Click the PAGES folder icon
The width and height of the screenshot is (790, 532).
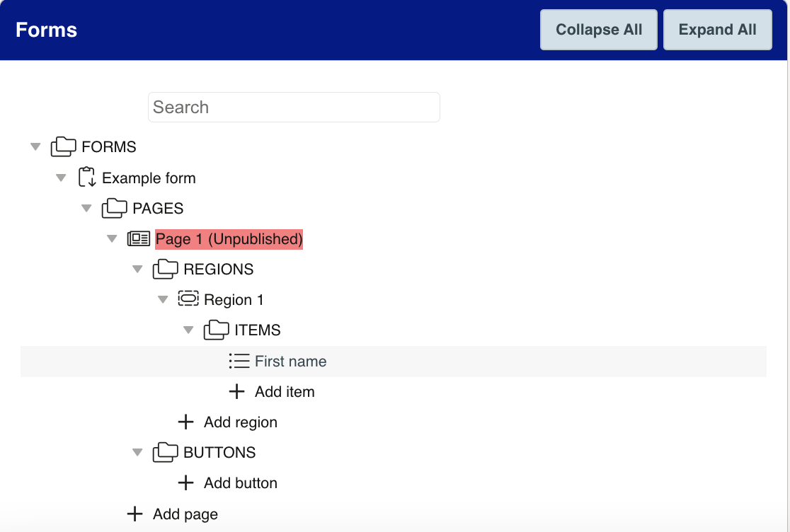115,208
